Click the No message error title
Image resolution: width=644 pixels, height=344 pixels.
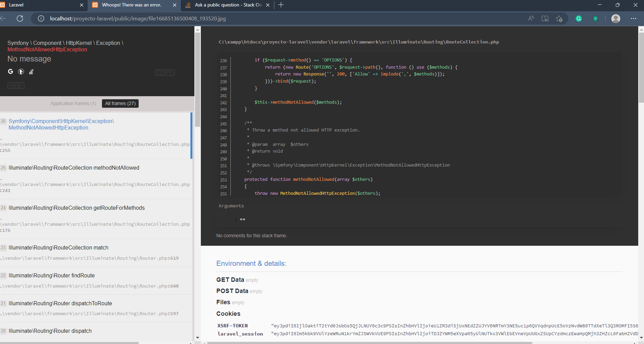(x=29, y=59)
